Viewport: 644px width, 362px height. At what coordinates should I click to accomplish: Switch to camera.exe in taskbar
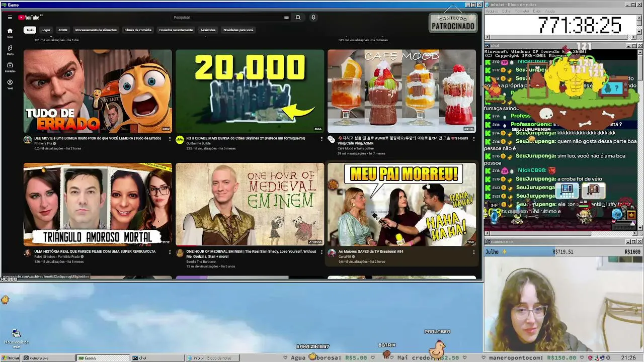click(49, 358)
